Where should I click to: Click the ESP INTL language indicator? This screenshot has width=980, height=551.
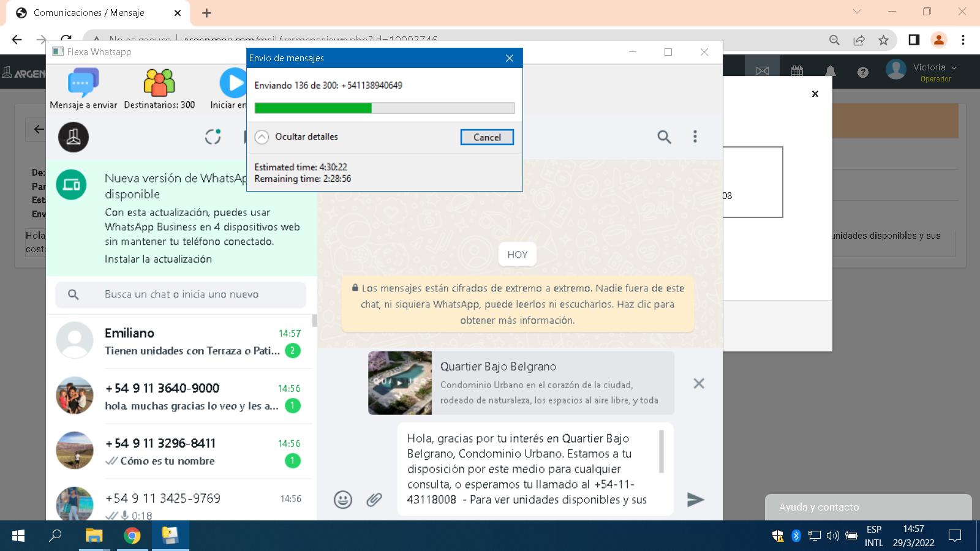[874, 536]
